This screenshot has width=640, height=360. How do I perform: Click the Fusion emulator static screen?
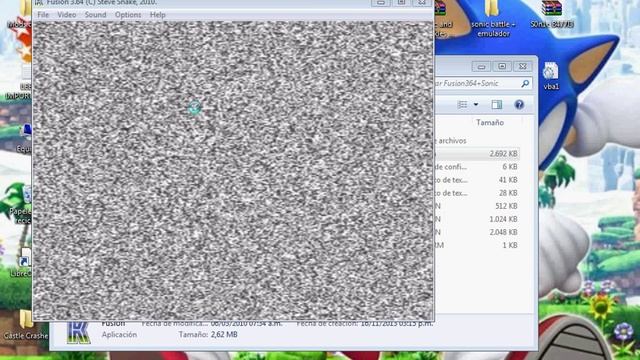point(233,171)
